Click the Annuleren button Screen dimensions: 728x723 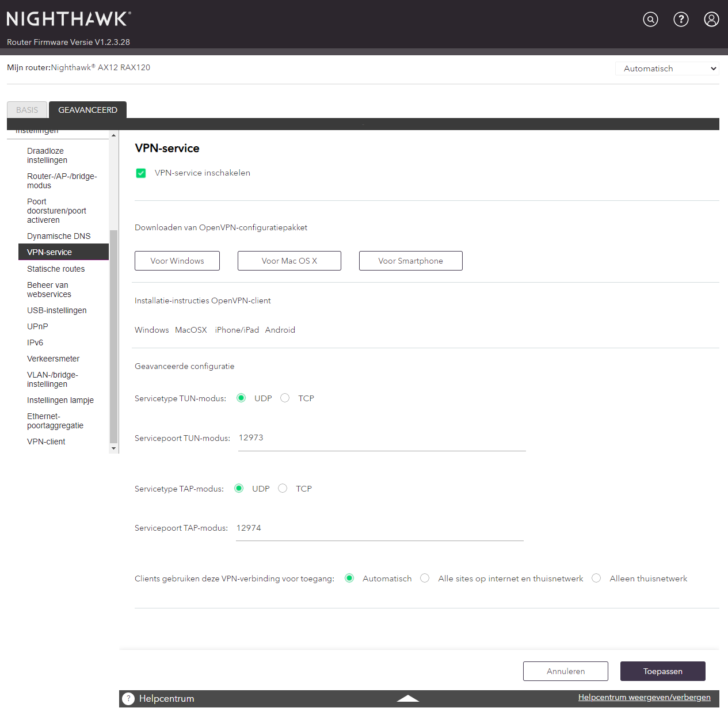[x=566, y=671]
